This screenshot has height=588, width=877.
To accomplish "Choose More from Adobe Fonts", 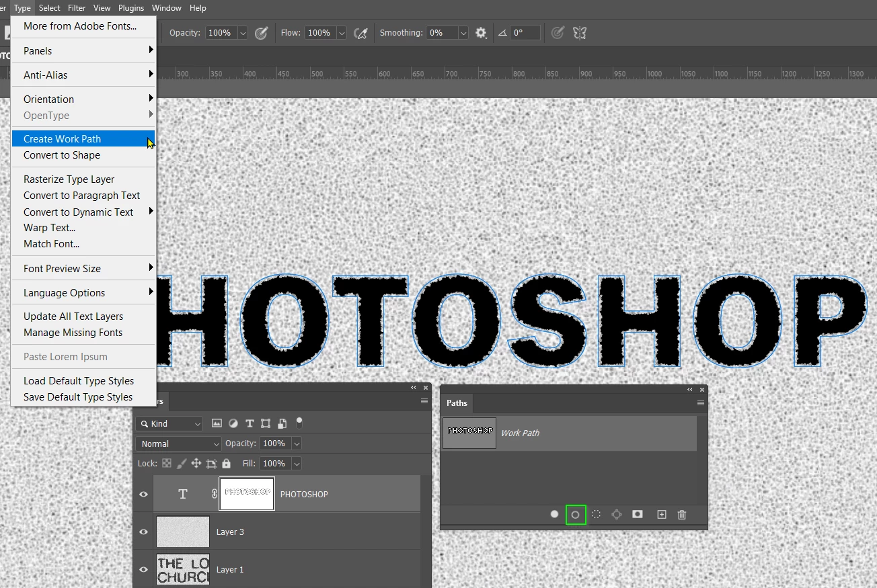I will pos(83,26).
